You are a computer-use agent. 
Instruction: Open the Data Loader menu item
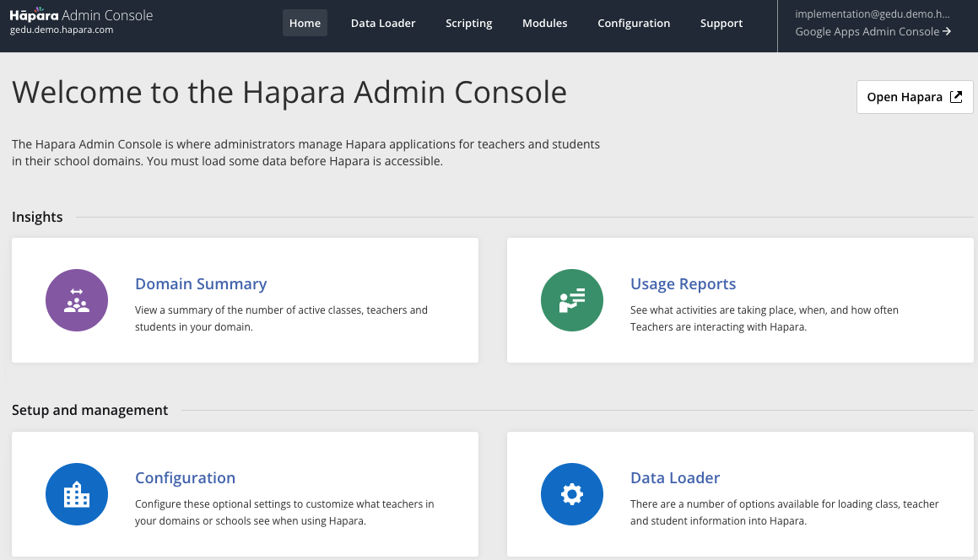(383, 23)
